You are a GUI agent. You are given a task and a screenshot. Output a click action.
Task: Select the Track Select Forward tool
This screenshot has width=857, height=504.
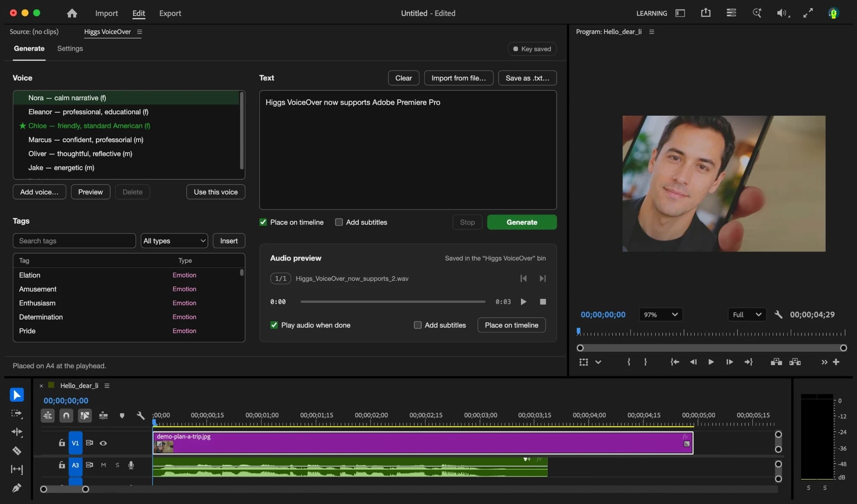coord(17,414)
